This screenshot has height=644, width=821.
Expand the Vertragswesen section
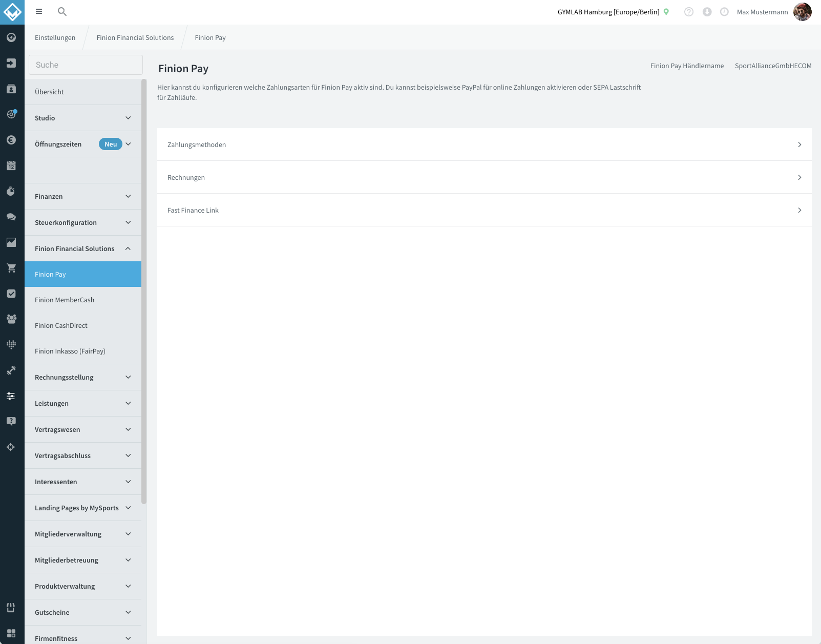(x=83, y=429)
